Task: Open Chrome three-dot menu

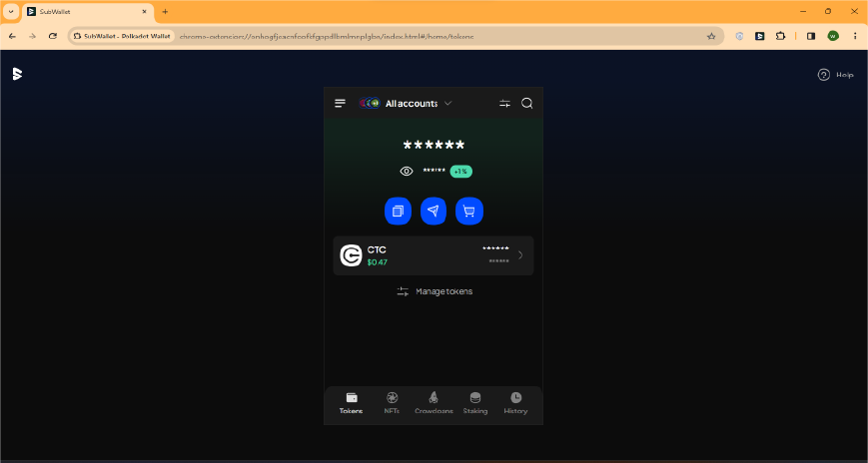Action: [x=855, y=36]
